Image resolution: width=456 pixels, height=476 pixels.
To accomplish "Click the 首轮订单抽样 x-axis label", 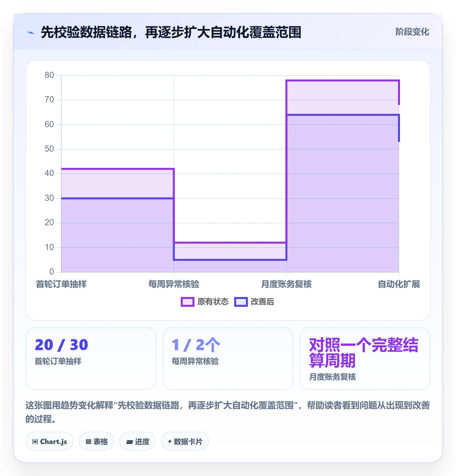I will pyautogui.click(x=61, y=284).
